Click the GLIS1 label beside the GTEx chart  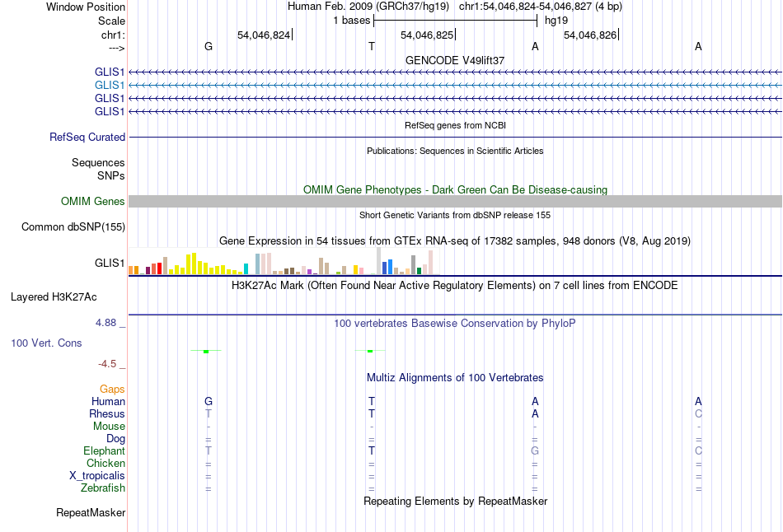click(110, 263)
